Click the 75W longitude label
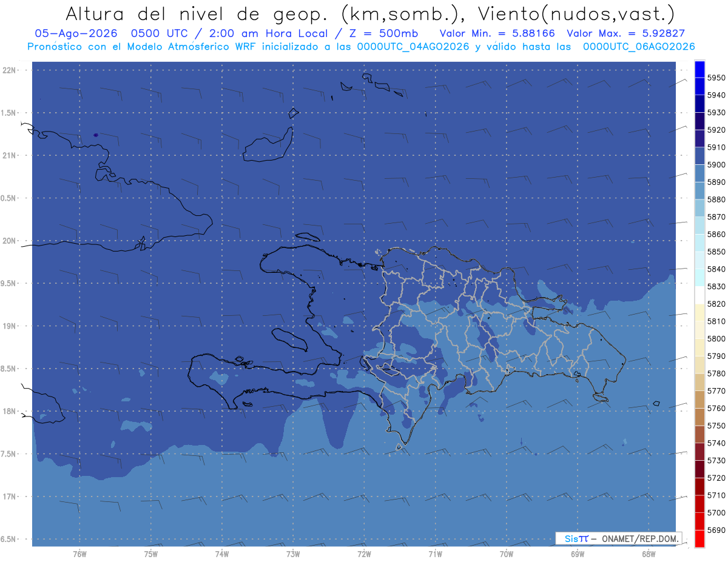 [x=151, y=554]
